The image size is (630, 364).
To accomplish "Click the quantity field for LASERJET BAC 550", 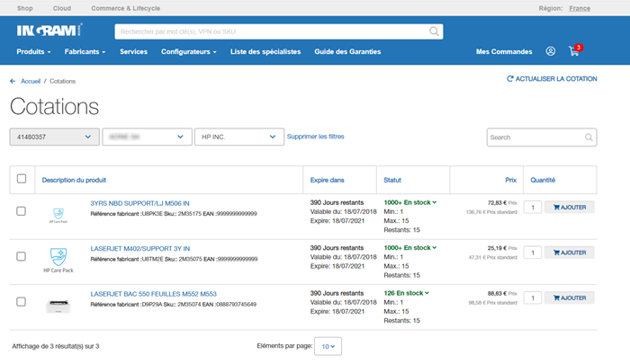I will [x=533, y=297].
